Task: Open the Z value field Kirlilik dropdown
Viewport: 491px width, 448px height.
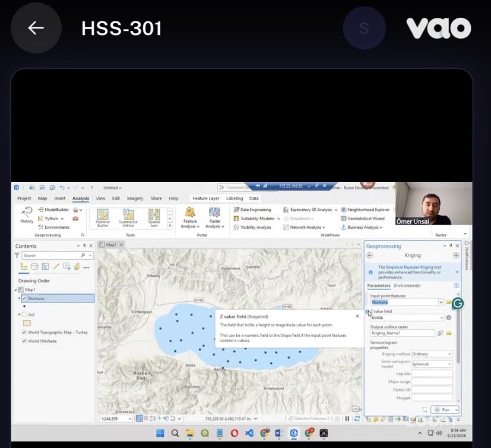Action: pos(407,318)
